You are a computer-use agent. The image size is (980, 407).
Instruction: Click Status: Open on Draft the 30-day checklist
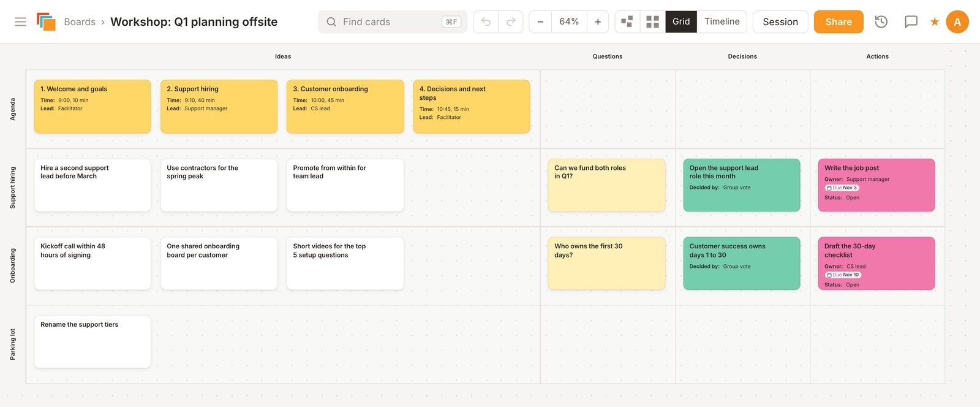coord(842,285)
